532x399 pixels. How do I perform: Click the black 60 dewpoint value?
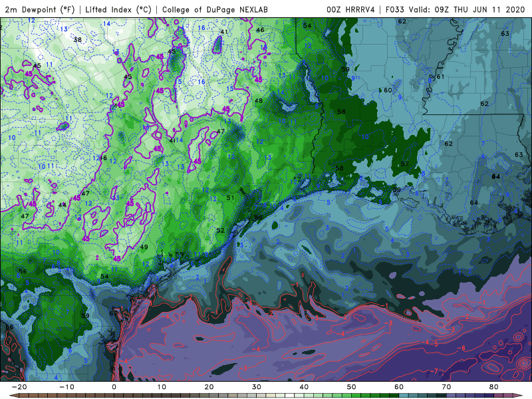(x=388, y=90)
